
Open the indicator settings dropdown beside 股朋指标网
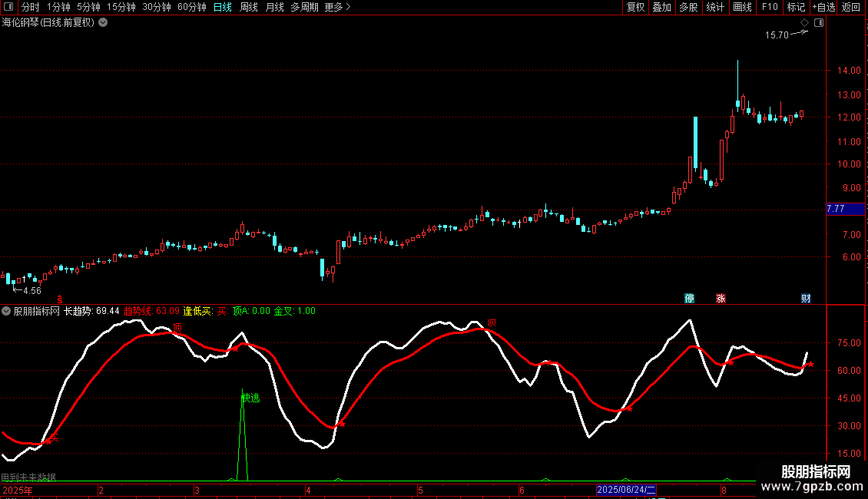[x=6, y=311]
